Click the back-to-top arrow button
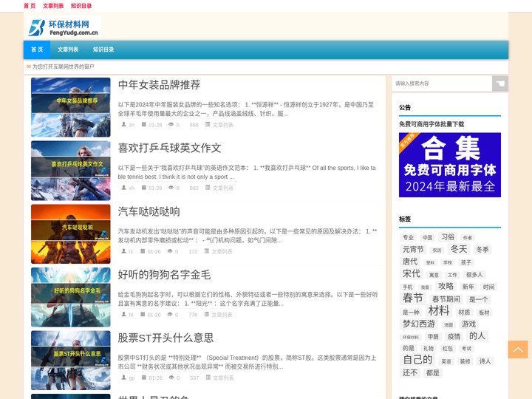 point(518,349)
